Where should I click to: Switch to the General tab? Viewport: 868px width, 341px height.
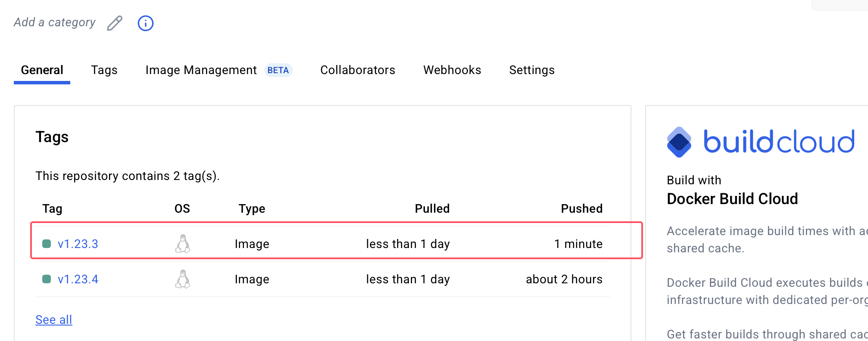[42, 70]
